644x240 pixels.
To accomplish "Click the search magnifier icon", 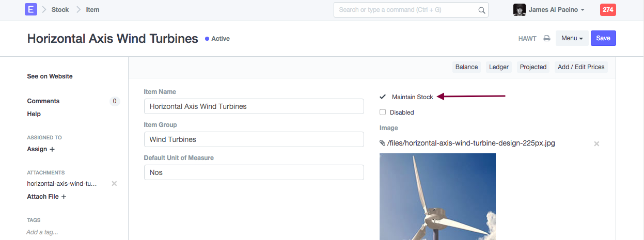I will pyautogui.click(x=481, y=10).
